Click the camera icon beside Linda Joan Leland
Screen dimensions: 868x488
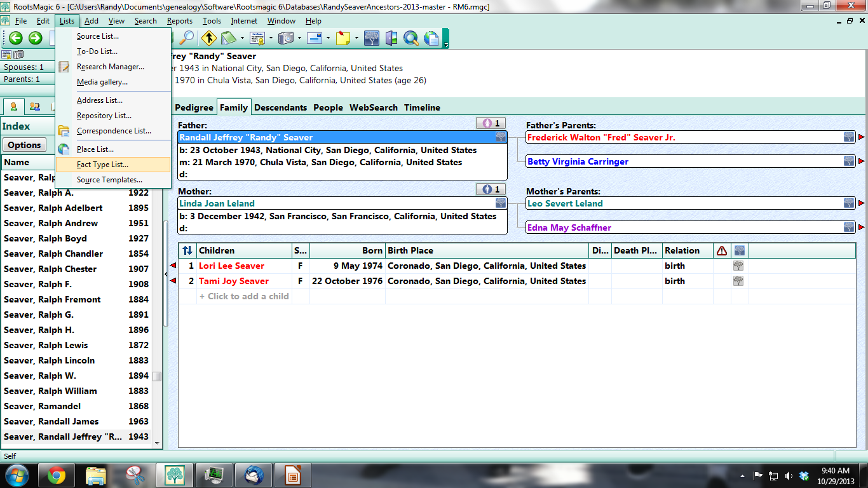[500, 203]
